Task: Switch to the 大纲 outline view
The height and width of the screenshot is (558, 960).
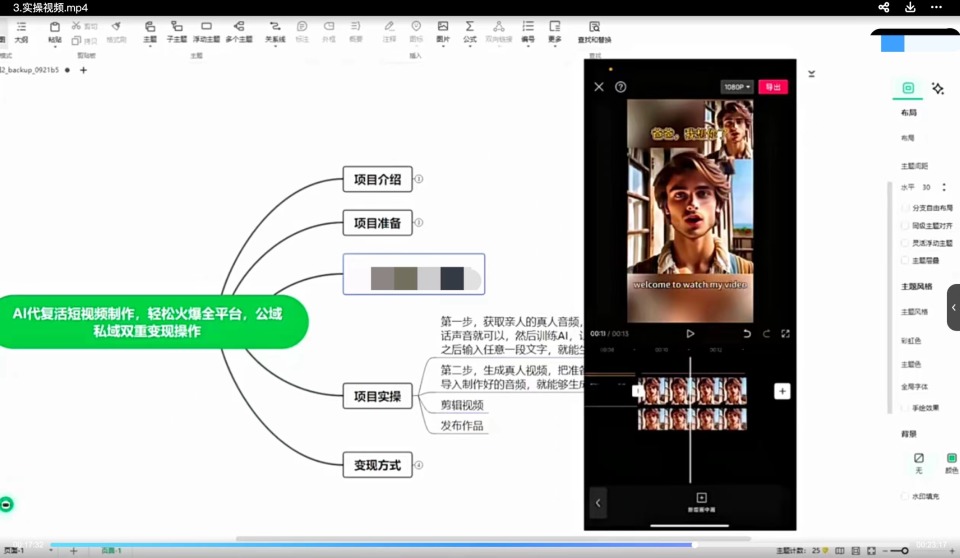Action: click(x=21, y=31)
